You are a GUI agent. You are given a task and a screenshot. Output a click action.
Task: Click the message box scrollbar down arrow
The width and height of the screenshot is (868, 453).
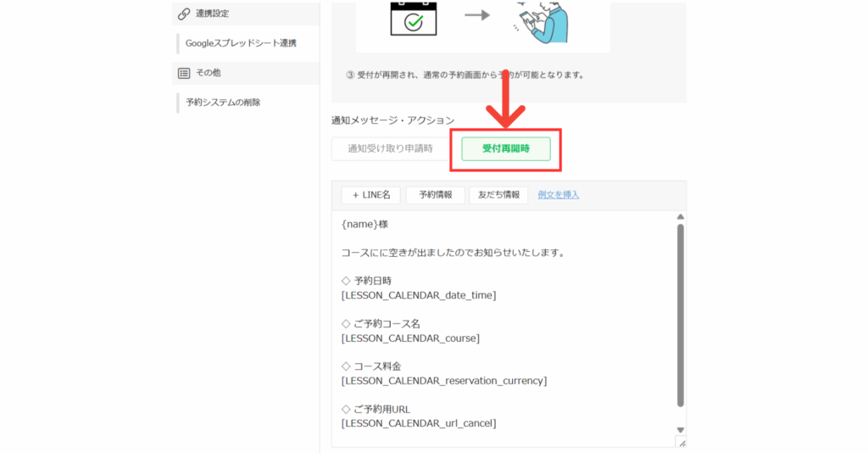(x=680, y=430)
